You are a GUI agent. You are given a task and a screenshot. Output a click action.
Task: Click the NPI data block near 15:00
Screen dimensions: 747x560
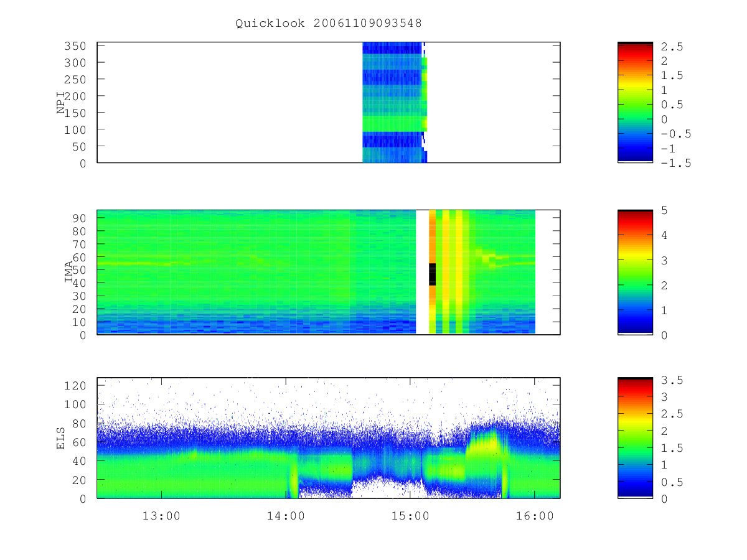[x=394, y=103]
